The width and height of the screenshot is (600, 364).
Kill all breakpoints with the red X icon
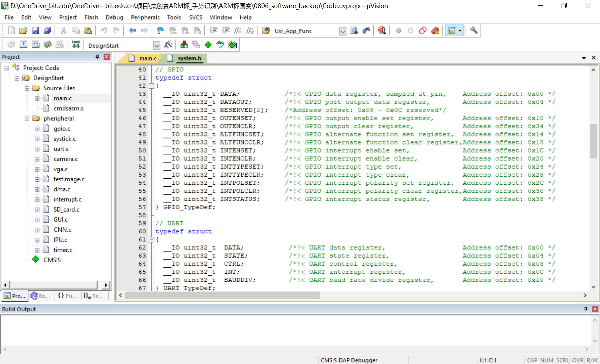point(435,31)
